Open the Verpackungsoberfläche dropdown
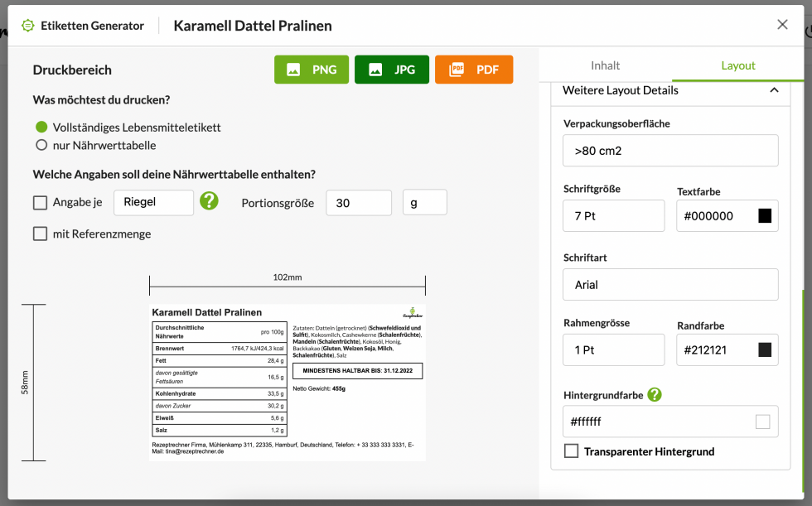The height and width of the screenshot is (506, 812). click(670, 151)
